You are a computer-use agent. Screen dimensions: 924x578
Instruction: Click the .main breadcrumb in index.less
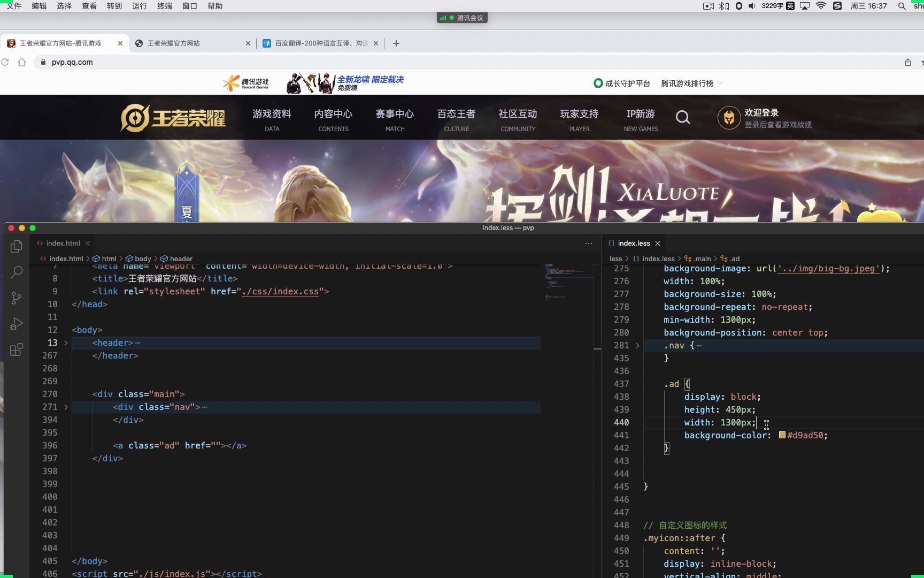coord(698,258)
